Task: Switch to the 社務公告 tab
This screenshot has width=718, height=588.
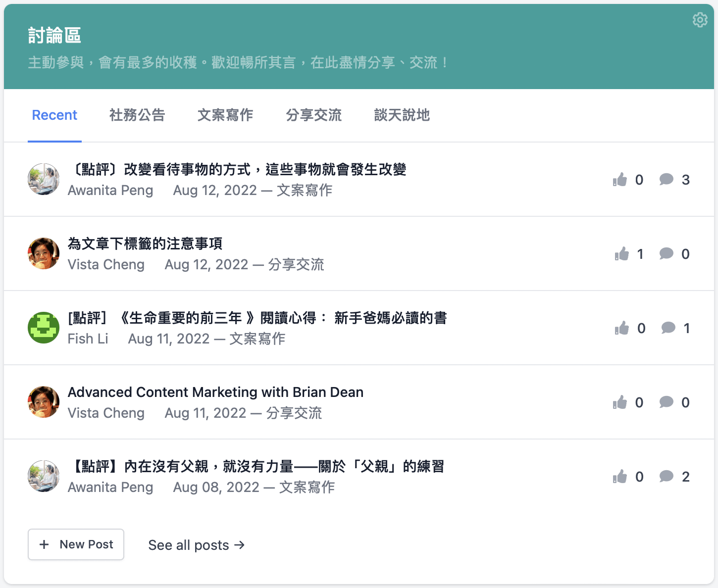Action: [137, 115]
